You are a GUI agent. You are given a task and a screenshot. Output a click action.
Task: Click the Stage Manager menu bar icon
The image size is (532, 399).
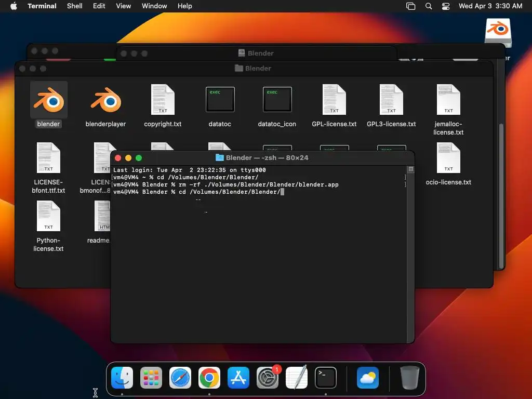[411, 6]
